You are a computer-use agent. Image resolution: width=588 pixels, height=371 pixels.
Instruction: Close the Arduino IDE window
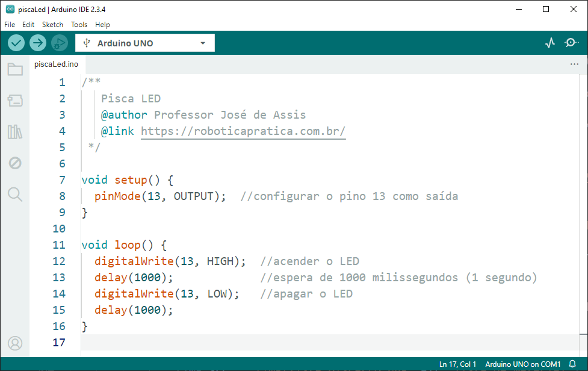tap(574, 10)
